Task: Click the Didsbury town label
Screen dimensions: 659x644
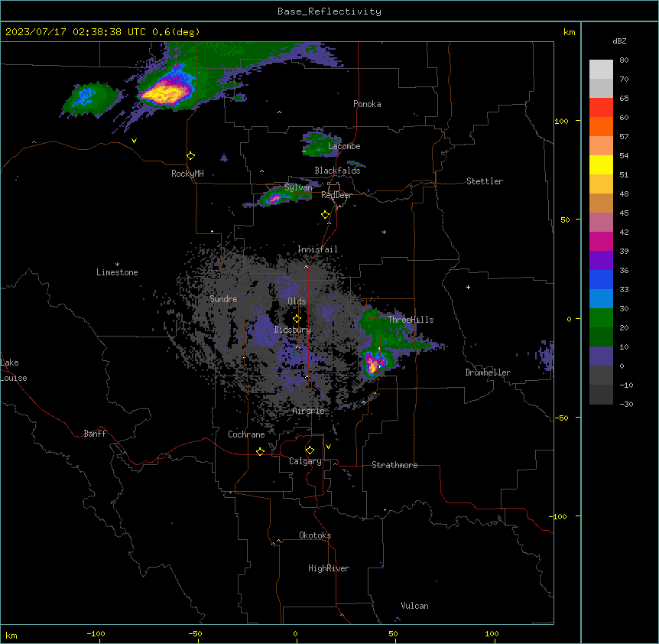Action: coord(293,330)
